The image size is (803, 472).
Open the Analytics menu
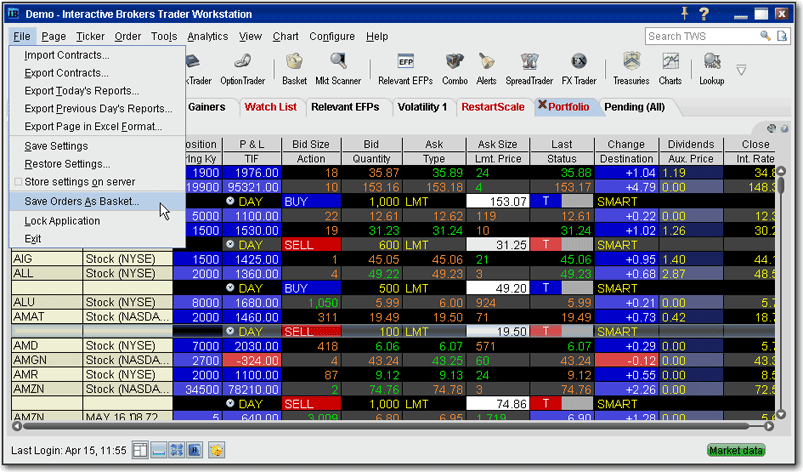click(x=207, y=36)
